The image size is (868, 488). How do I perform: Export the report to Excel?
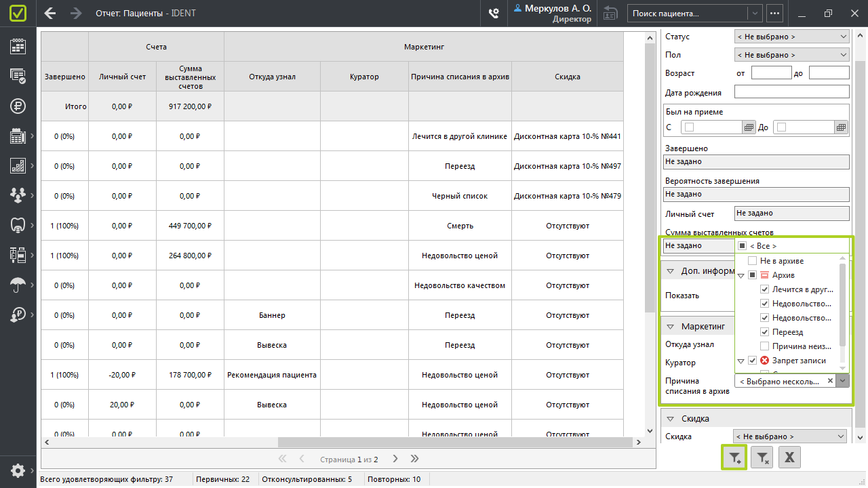789,457
